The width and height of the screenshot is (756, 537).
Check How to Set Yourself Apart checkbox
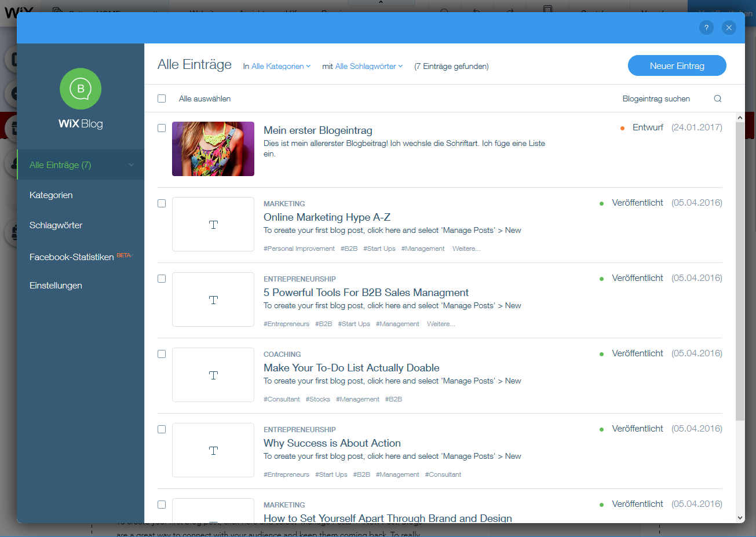pyautogui.click(x=162, y=505)
